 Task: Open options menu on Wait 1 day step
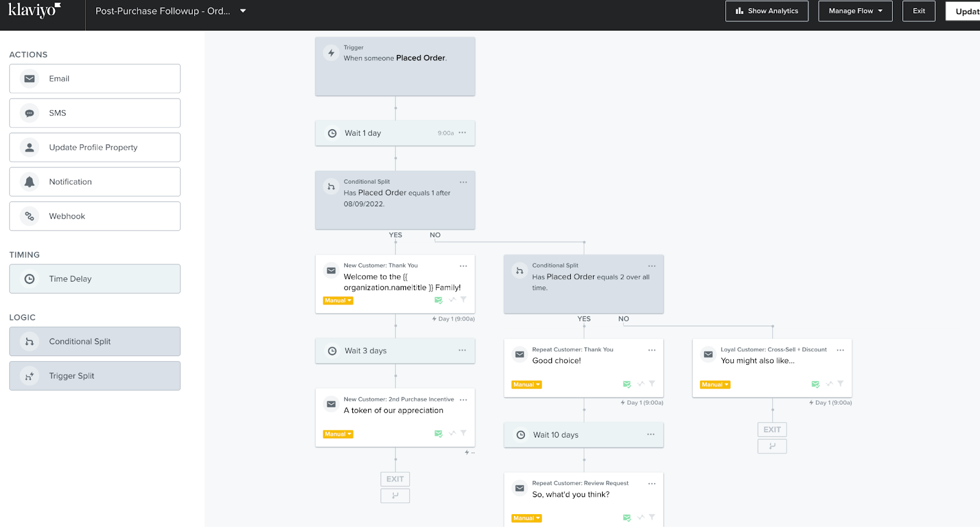462,133
